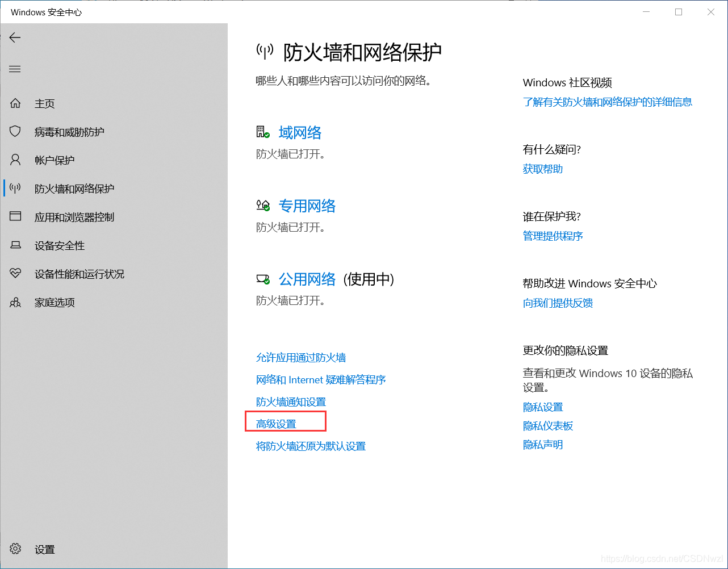728x569 pixels.
Task: Click the antenna icon in the page heading
Action: (x=265, y=52)
